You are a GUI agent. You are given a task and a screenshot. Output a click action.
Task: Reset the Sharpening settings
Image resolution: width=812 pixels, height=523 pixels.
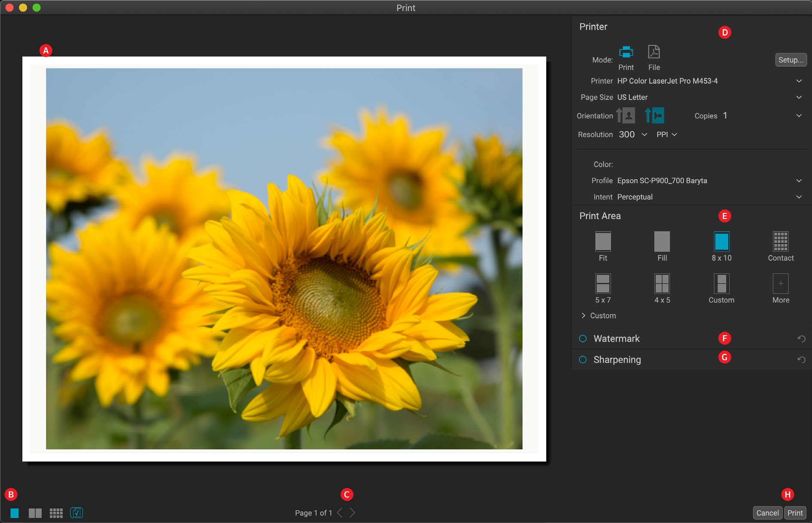tap(801, 360)
